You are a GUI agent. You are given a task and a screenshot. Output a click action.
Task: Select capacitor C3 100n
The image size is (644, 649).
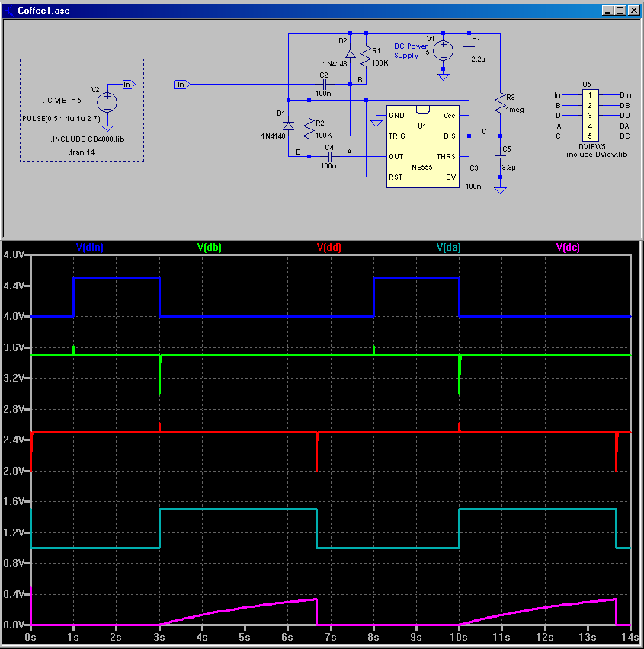click(475, 177)
